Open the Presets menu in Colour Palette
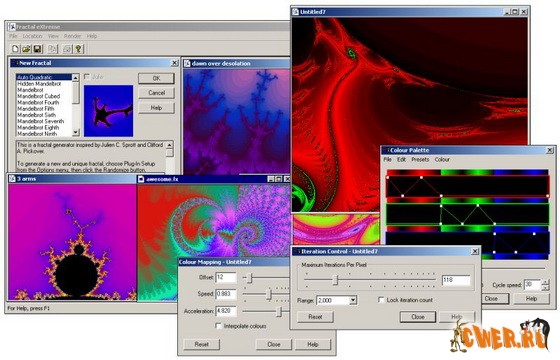Viewport: 560px width, 360px height. (x=420, y=160)
